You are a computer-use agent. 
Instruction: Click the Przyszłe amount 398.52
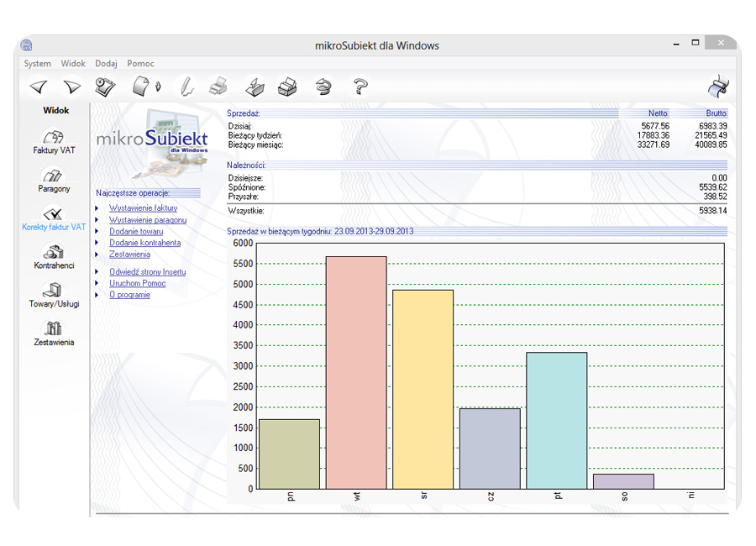point(715,197)
